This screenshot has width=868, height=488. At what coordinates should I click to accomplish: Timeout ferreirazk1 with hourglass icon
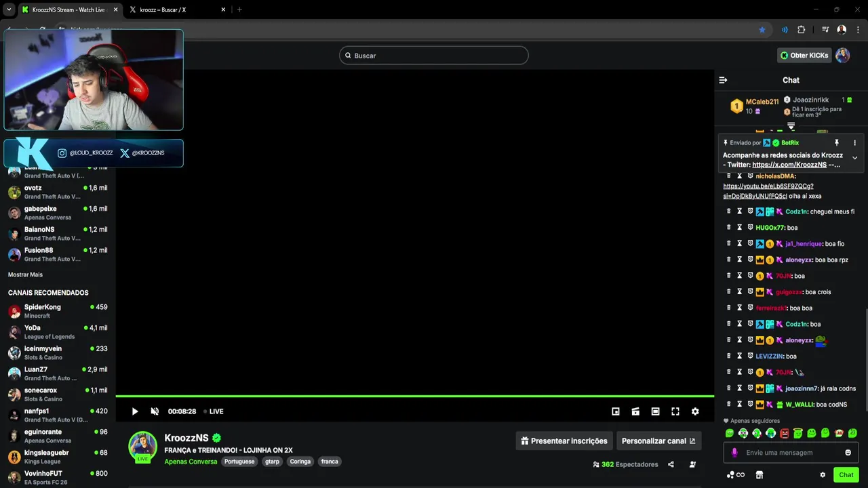point(740,308)
